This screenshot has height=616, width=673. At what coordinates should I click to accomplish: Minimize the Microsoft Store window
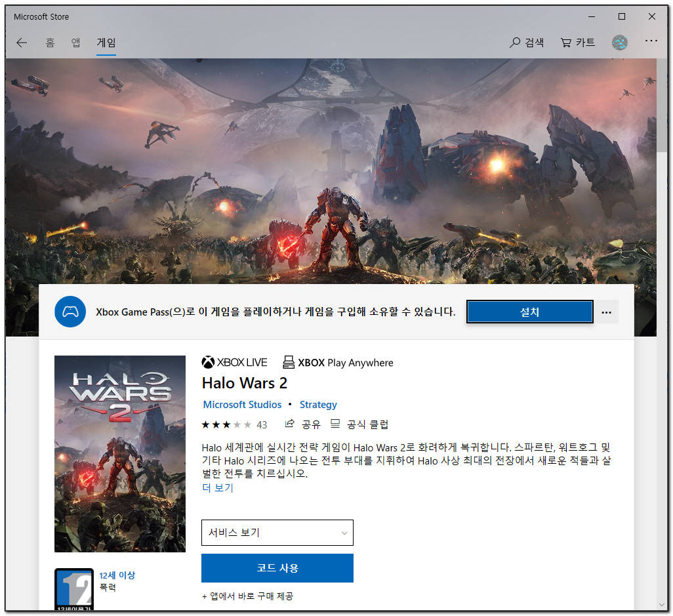tap(592, 17)
